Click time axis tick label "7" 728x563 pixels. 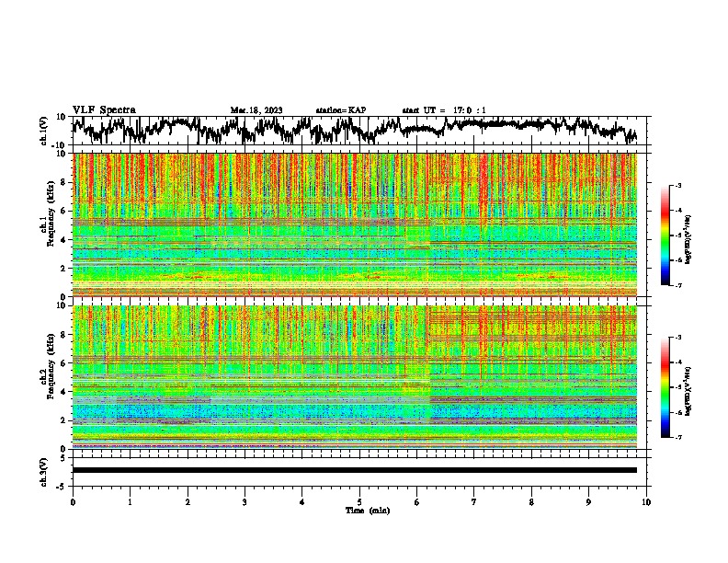[x=474, y=502]
